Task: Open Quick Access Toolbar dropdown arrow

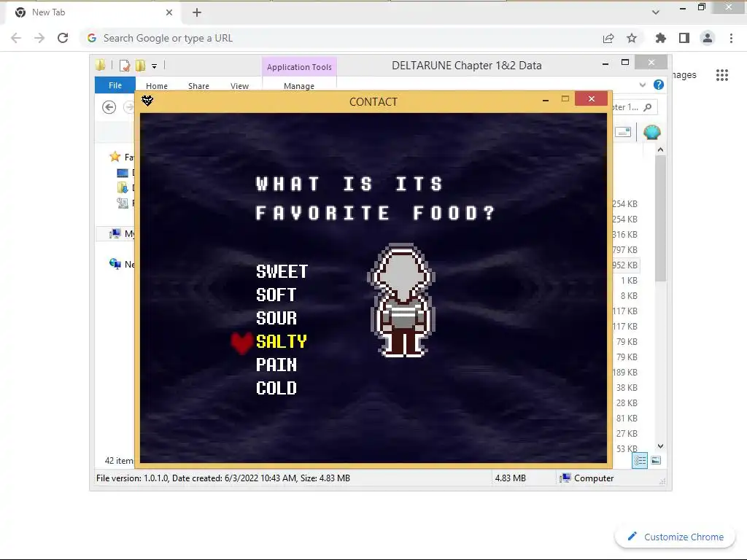Action: coord(155,66)
